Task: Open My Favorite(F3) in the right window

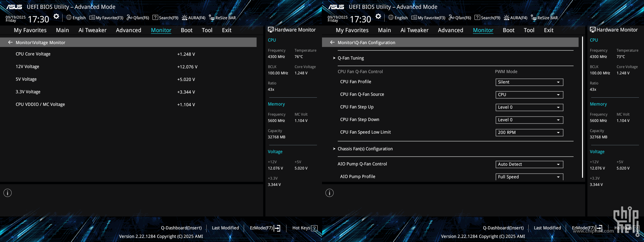Action: (428, 18)
